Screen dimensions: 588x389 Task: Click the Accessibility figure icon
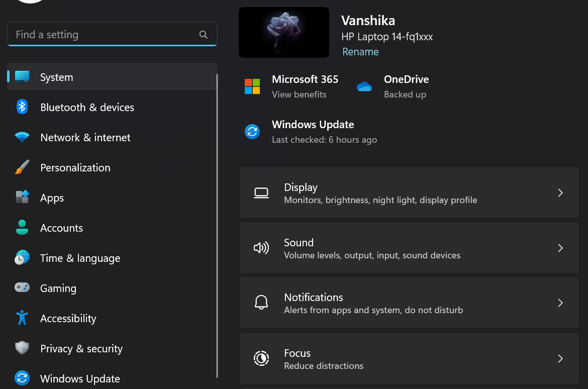[x=22, y=318]
